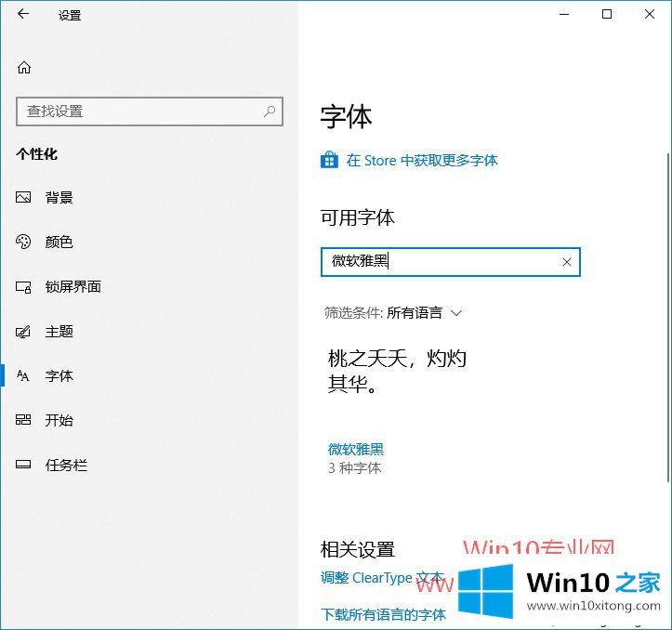Click the 字体 font icon in the sidebar
Image resolution: width=672 pixels, height=630 pixels.
coord(23,375)
